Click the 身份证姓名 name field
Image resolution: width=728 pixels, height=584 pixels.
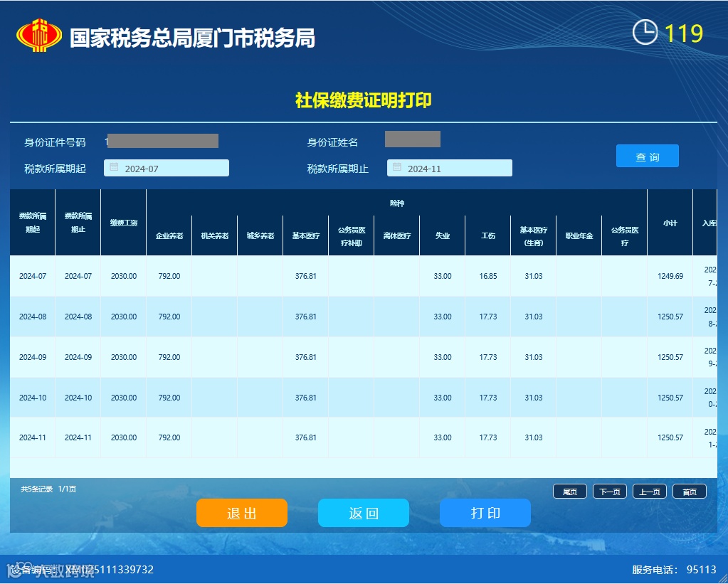412,139
